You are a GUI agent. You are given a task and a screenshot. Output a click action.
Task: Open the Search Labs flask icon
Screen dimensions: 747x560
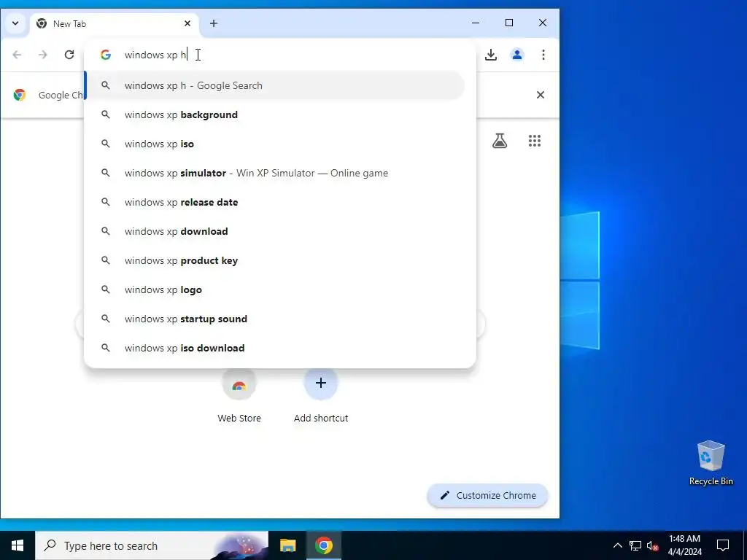pyautogui.click(x=499, y=141)
